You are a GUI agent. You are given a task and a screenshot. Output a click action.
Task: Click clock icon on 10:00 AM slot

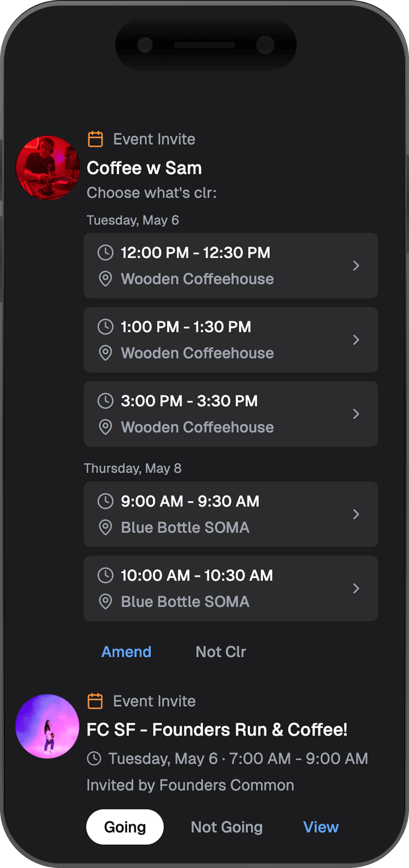point(105,575)
